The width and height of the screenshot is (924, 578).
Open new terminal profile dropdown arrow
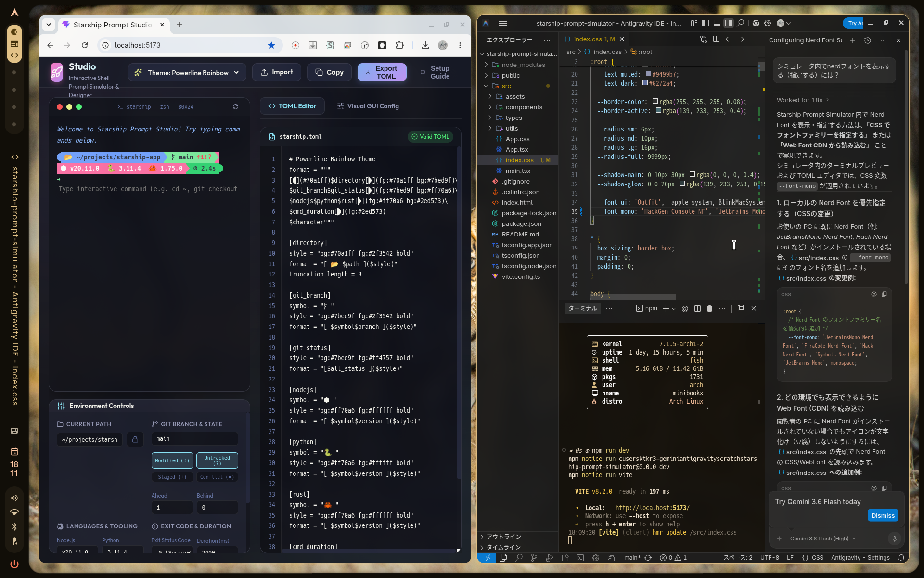[674, 309]
